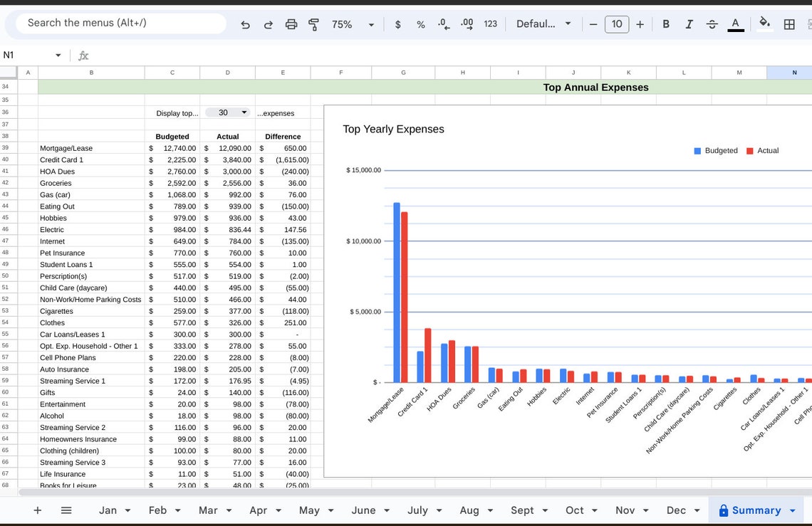Add a new sheet with the plus button
Image resolution: width=812 pixels, height=526 pixels.
(x=37, y=510)
